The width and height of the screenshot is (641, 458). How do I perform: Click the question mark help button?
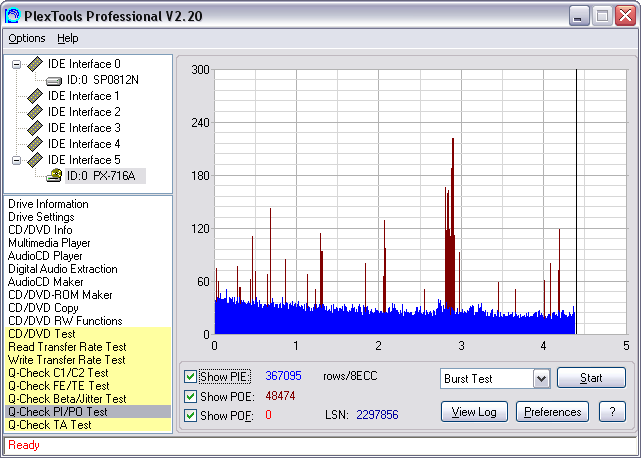[612, 412]
